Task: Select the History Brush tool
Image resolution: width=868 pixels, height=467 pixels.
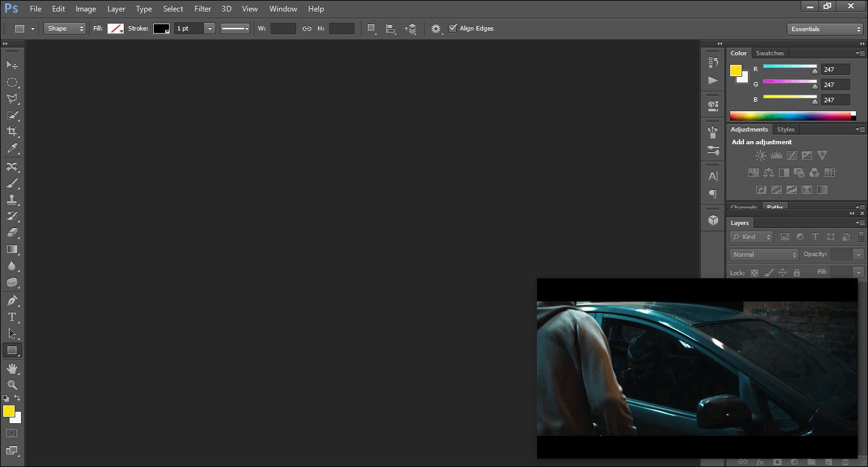Action: point(12,216)
